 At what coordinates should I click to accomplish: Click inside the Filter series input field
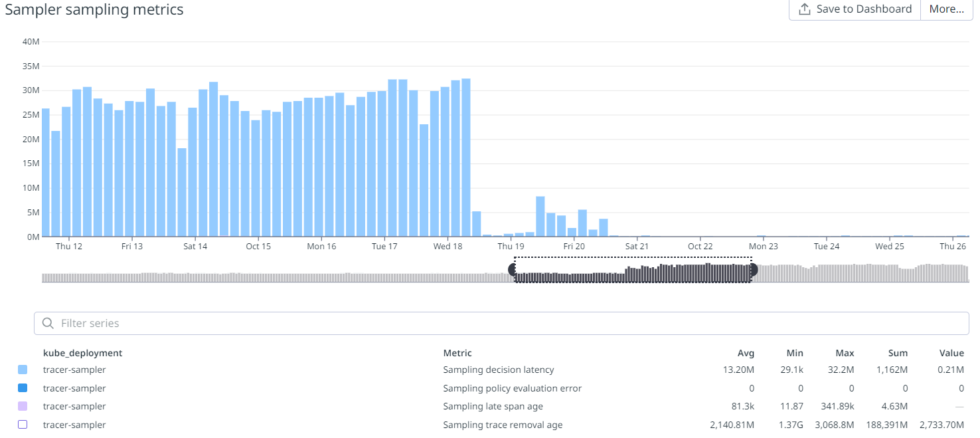(266, 323)
